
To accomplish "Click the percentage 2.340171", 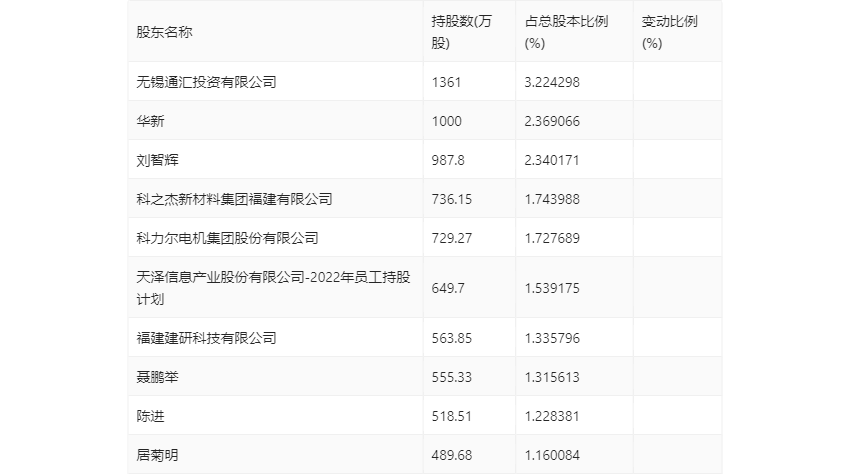I will (552, 160).
